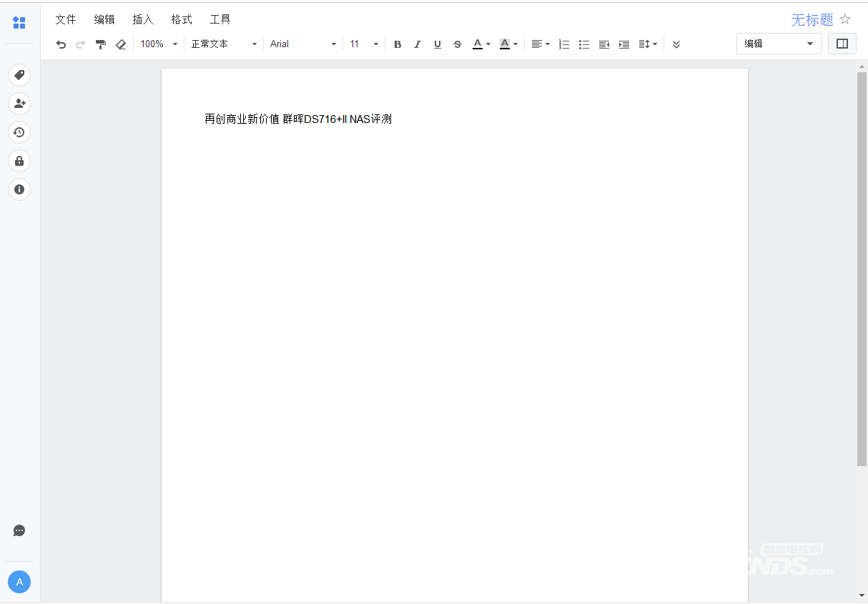
Task: Click the scrollbar up arrow
Action: 862,66
